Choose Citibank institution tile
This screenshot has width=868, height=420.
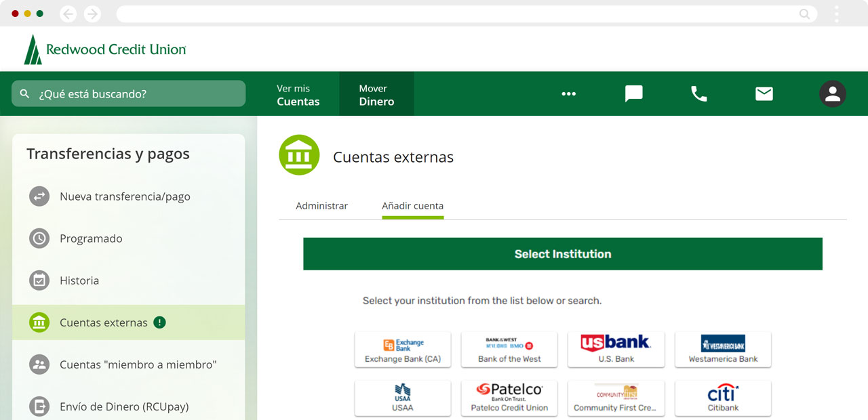pyautogui.click(x=723, y=398)
